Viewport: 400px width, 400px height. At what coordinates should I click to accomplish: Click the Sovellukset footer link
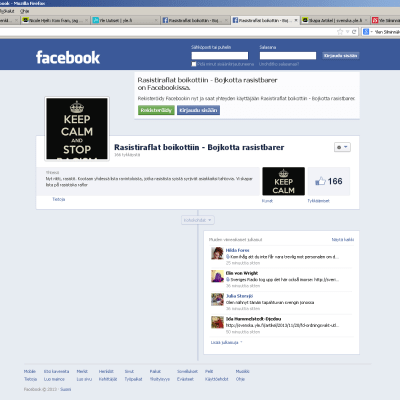(x=187, y=371)
